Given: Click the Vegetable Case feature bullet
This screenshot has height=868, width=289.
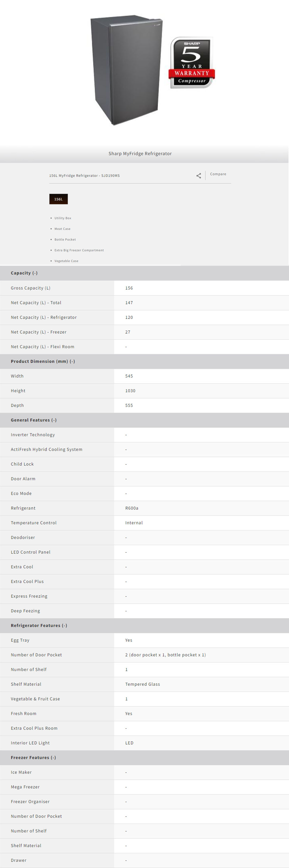Looking at the screenshot, I should 66,261.
